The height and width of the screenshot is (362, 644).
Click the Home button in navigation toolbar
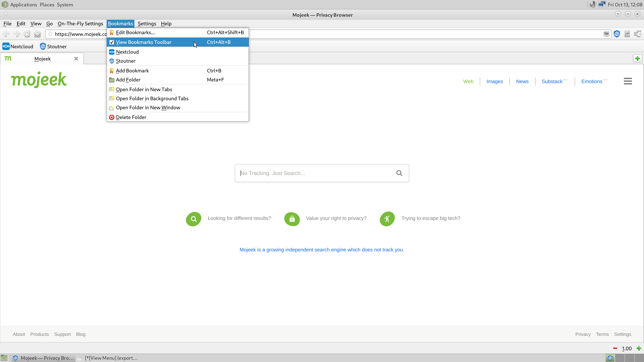tap(37, 34)
